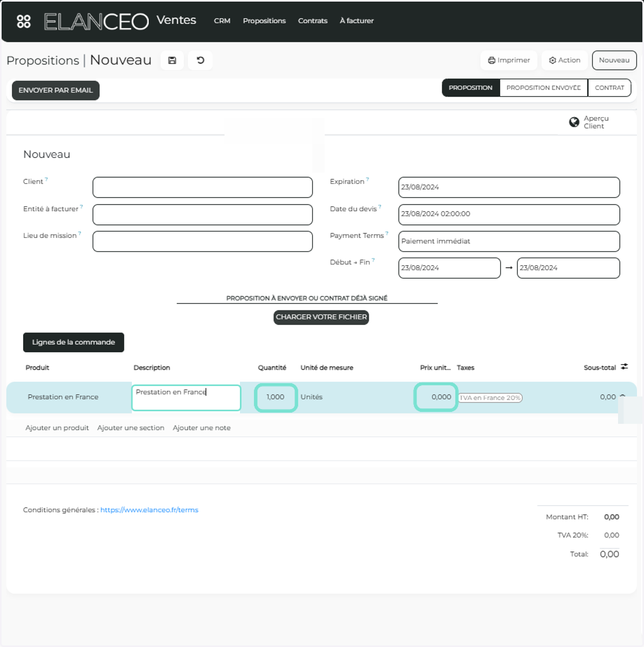The width and height of the screenshot is (644, 647).
Task: Open the apps grid menu icon
Action: click(x=24, y=21)
